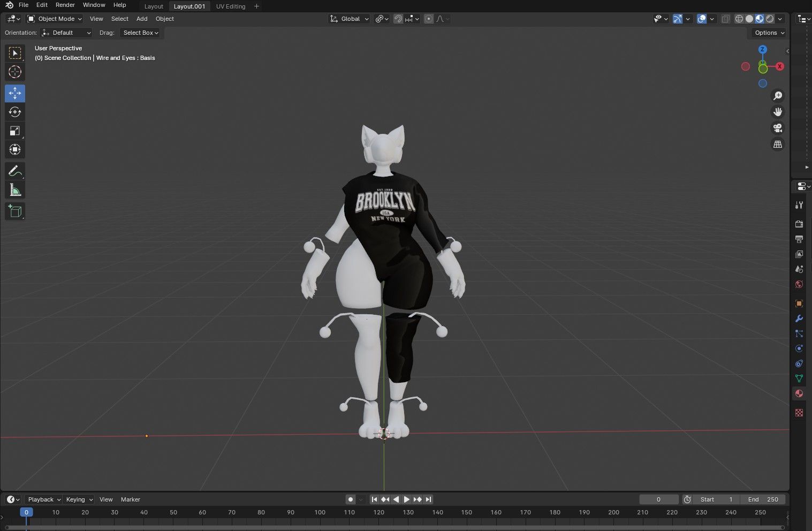Open the Object Mode dropdown
Image resolution: width=812 pixels, height=531 pixels.
pyautogui.click(x=55, y=19)
